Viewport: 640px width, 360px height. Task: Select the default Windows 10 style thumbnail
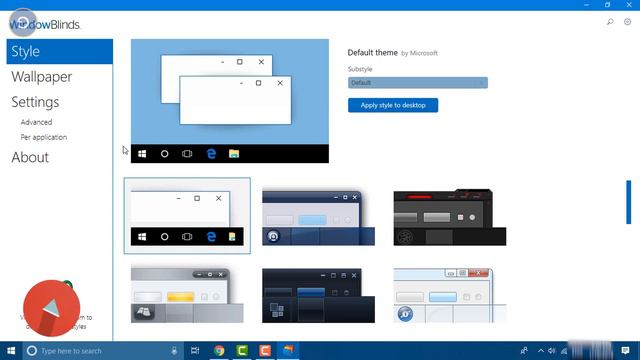click(187, 216)
